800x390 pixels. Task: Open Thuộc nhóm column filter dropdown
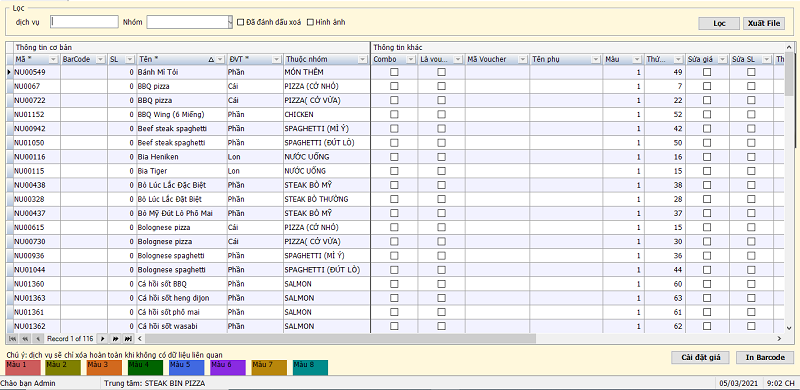point(362,60)
